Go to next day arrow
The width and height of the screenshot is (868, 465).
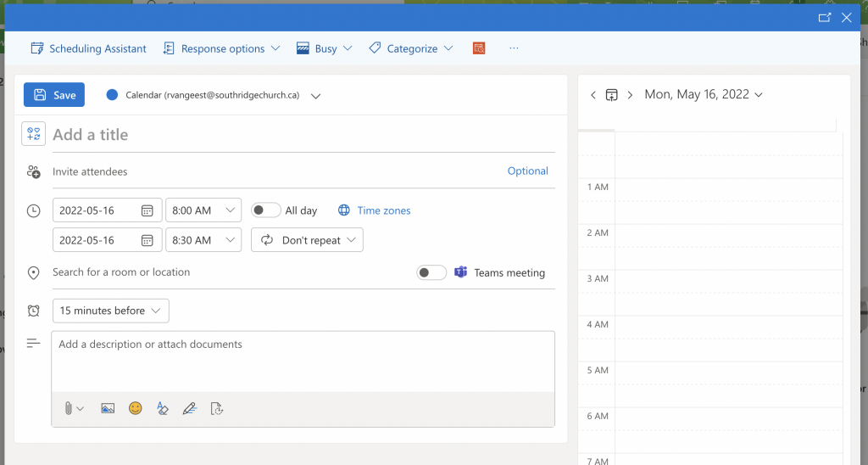click(x=630, y=95)
